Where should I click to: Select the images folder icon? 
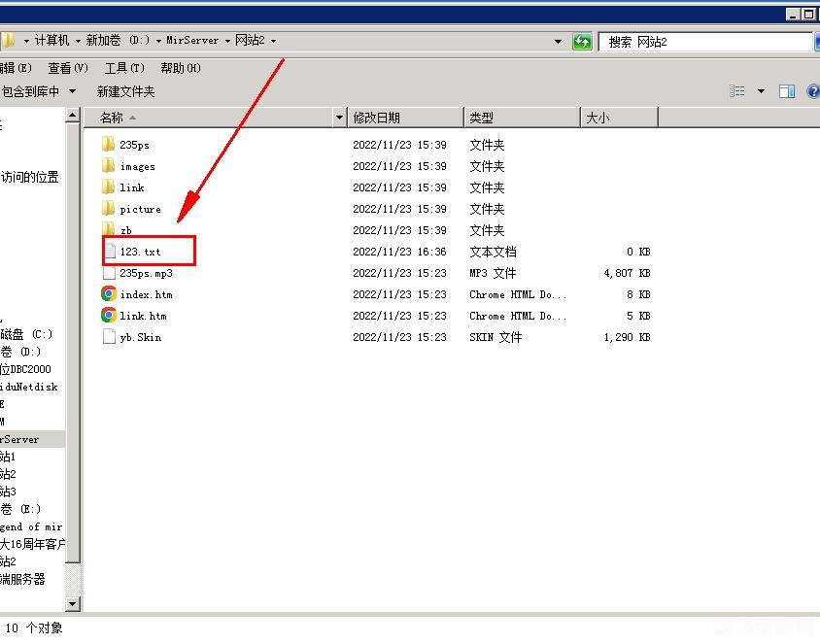pyautogui.click(x=108, y=165)
